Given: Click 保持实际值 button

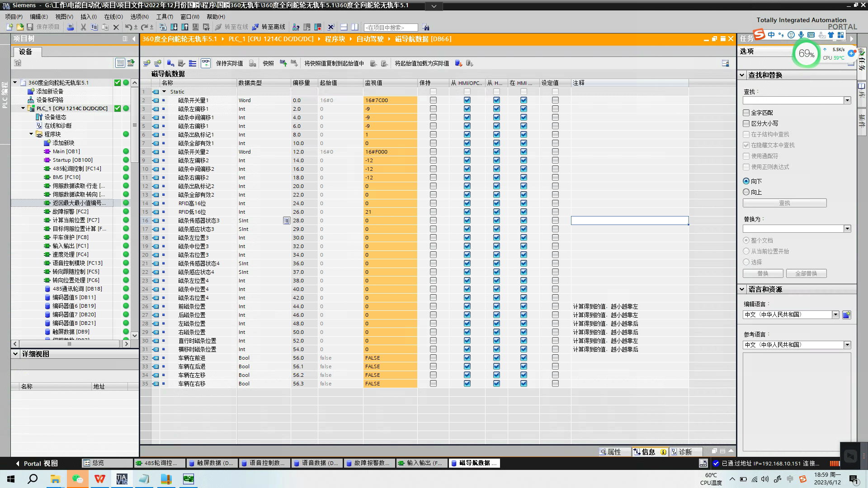Looking at the screenshot, I should click(x=229, y=63).
